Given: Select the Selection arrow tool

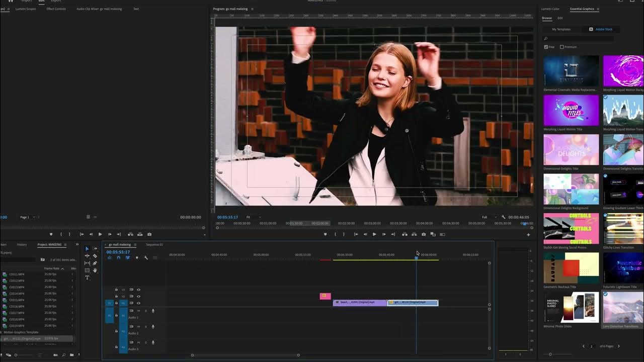Looking at the screenshot, I should click(x=87, y=249).
